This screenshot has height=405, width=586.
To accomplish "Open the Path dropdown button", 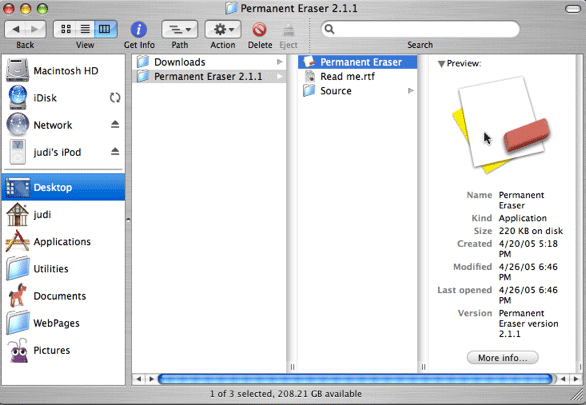I will tap(180, 29).
